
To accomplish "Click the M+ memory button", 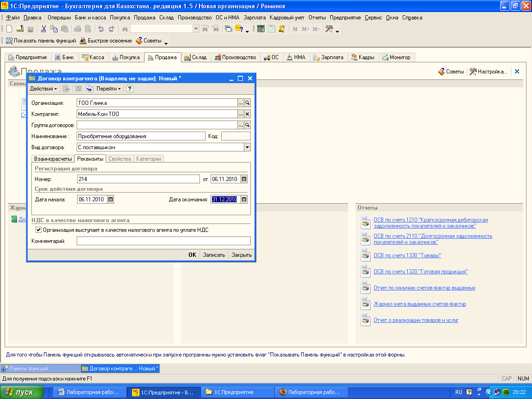I will pyautogui.click(x=306, y=29).
